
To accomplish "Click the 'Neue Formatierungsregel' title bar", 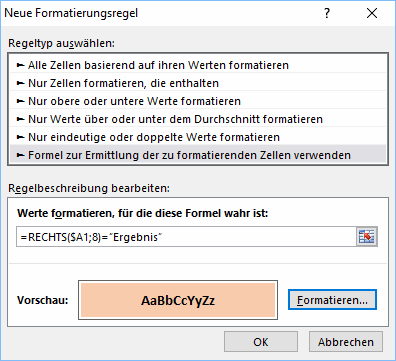I will coord(71,13).
